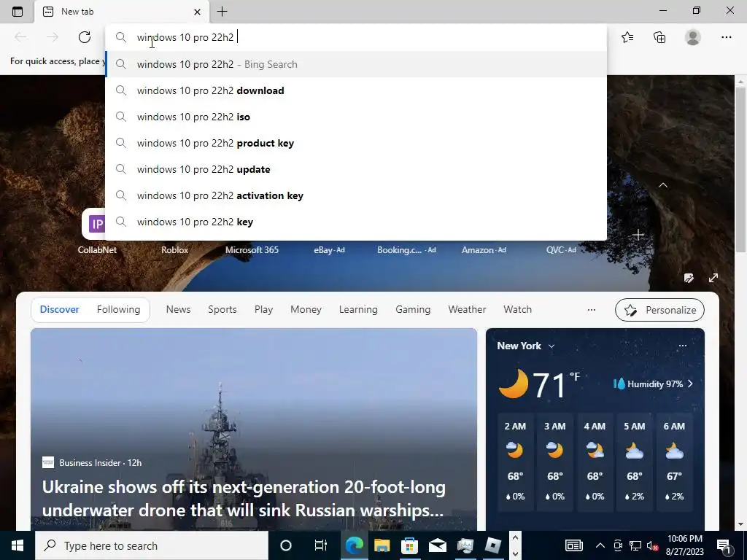The width and height of the screenshot is (747, 560).
Task: Open Collections icon in toolbar
Action: coord(659,37)
